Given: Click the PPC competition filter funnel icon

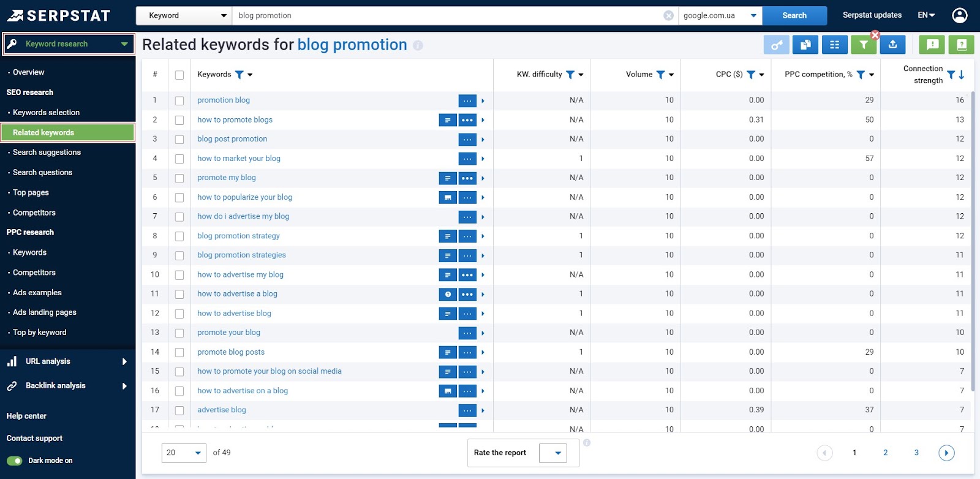Looking at the screenshot, I should pos(861,75).
